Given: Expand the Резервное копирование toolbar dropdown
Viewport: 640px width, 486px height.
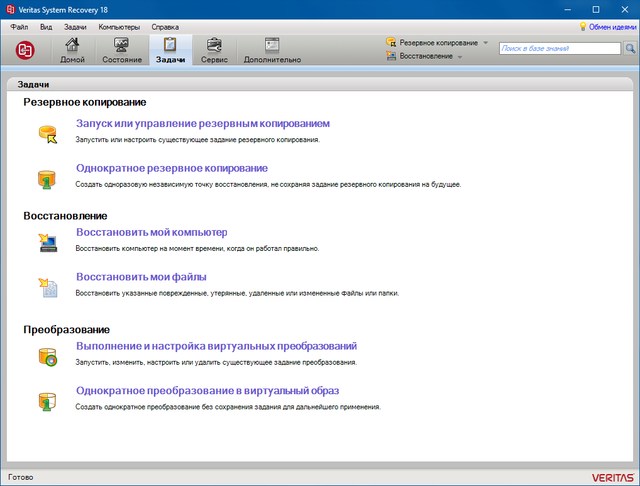Looking at the screenshot, I should pos(437,43).
